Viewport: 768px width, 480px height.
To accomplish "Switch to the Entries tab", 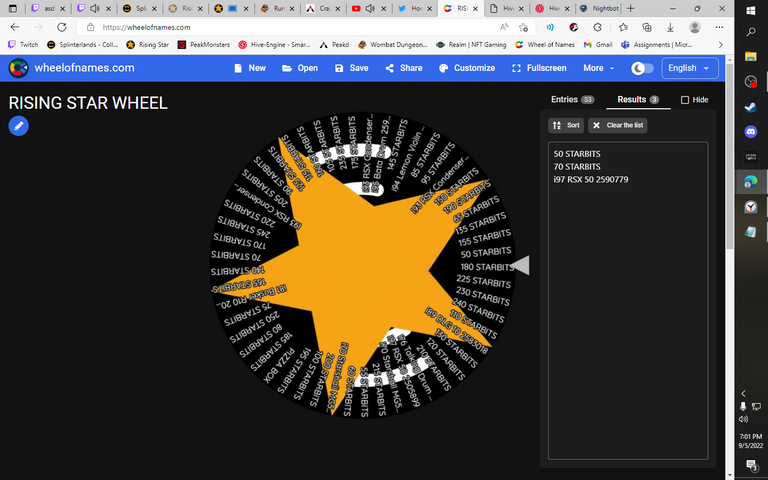I will point(572,99).
